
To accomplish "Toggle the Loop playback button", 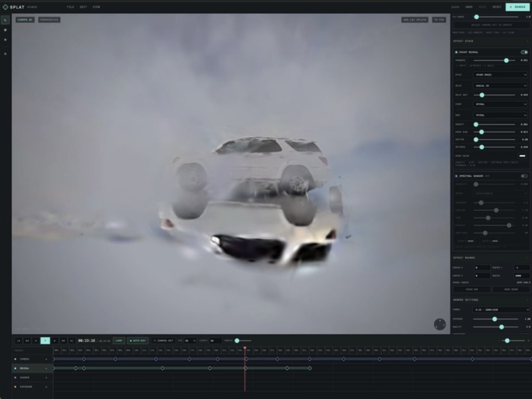I will click(119, 341).
